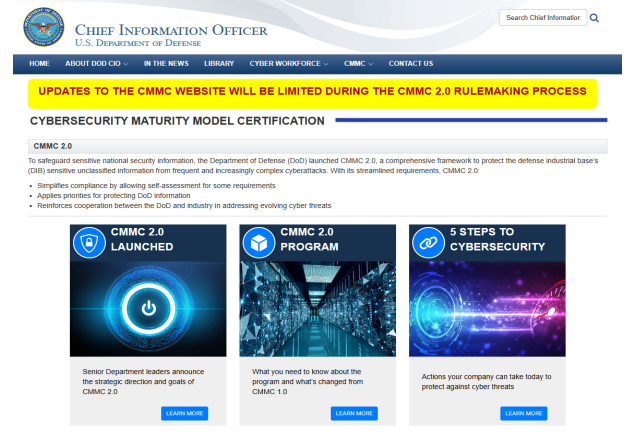Expand the Cyber Workforce dropdown
The image size is (628, 440).
289,64
